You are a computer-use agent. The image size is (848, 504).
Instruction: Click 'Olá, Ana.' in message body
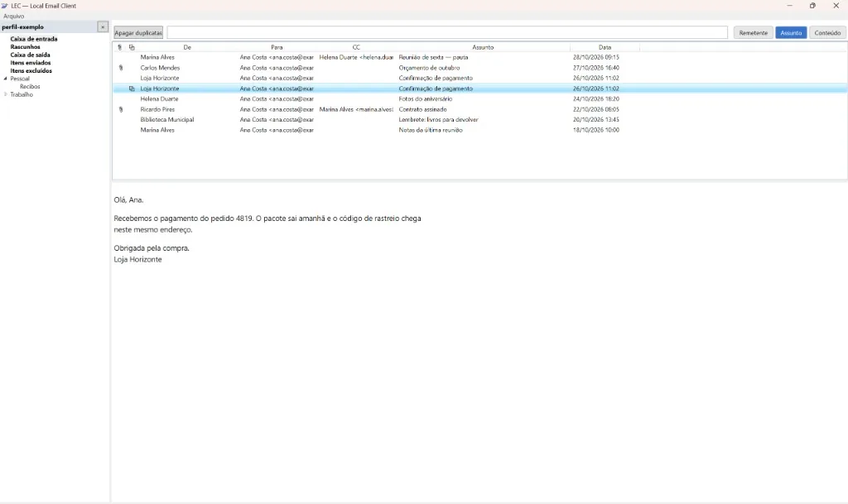pos(128,200)
